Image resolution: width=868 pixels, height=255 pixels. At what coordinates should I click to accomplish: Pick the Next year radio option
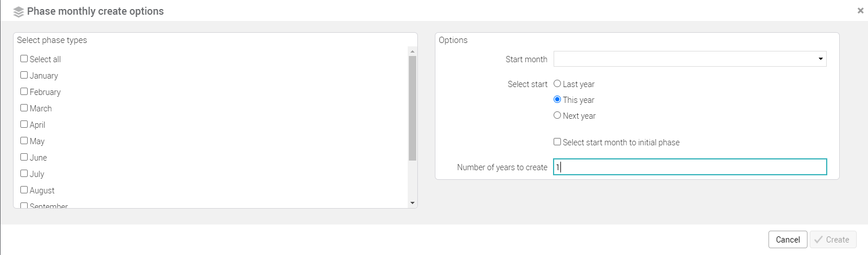tap(558, 115)
